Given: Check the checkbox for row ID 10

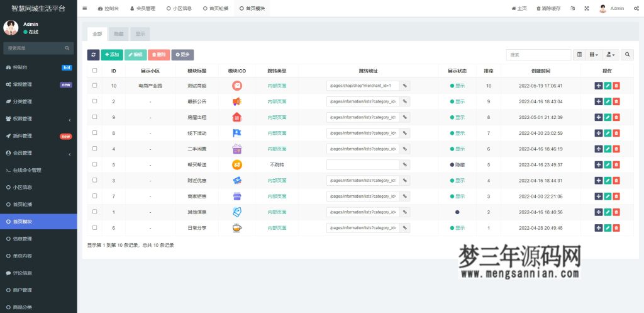Looking at the screenshot, I should tap(95, 86).
